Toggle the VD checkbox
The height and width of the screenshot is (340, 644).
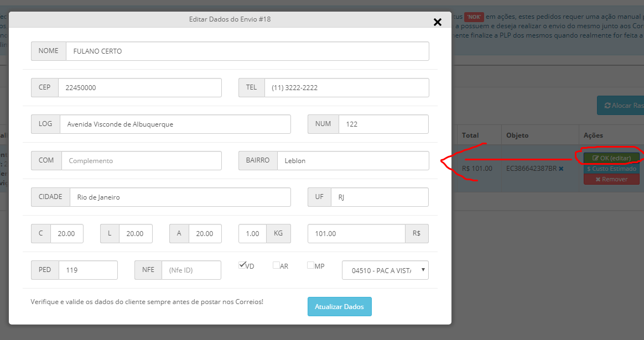tap(242, 265)
